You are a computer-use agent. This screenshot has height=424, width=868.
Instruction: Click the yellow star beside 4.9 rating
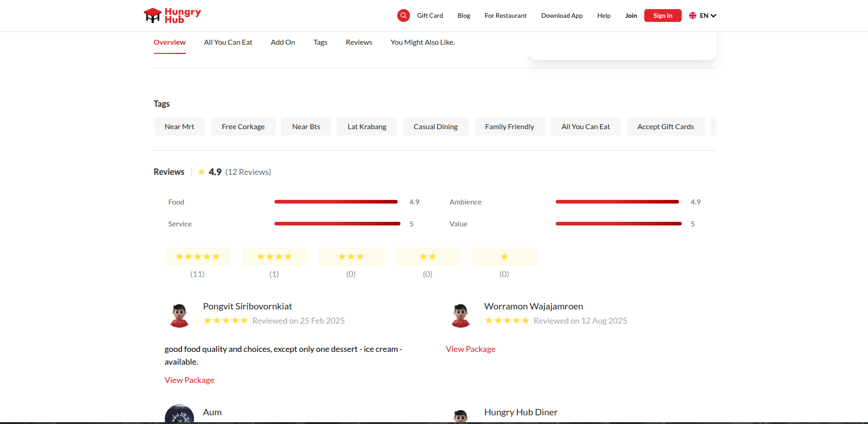(201, 172)
